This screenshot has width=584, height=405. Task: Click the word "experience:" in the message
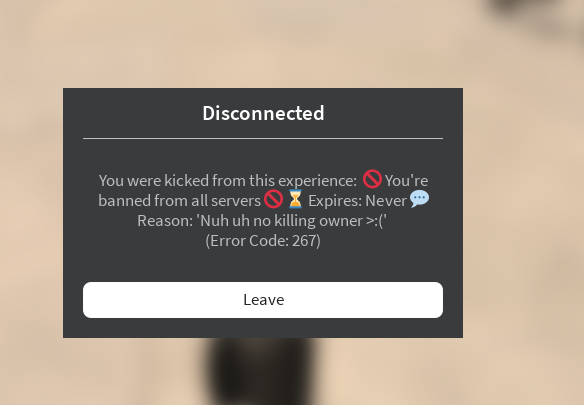point(318,181)
